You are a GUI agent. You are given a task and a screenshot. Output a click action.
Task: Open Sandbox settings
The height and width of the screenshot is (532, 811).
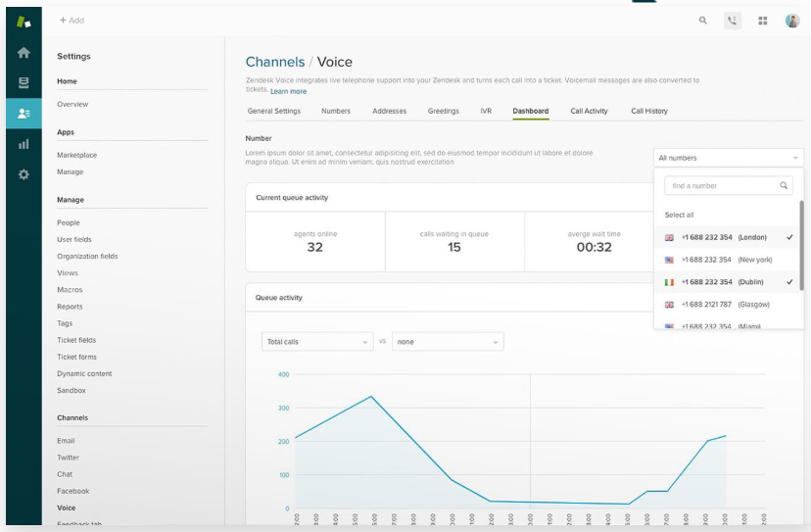(x=71, y=390)
